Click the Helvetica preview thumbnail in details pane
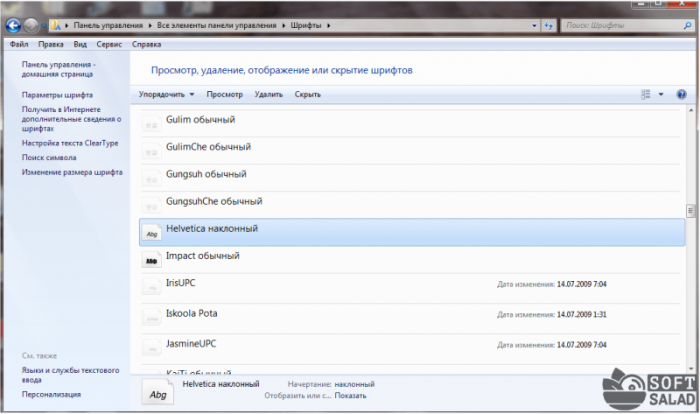 tap(158, 392)
